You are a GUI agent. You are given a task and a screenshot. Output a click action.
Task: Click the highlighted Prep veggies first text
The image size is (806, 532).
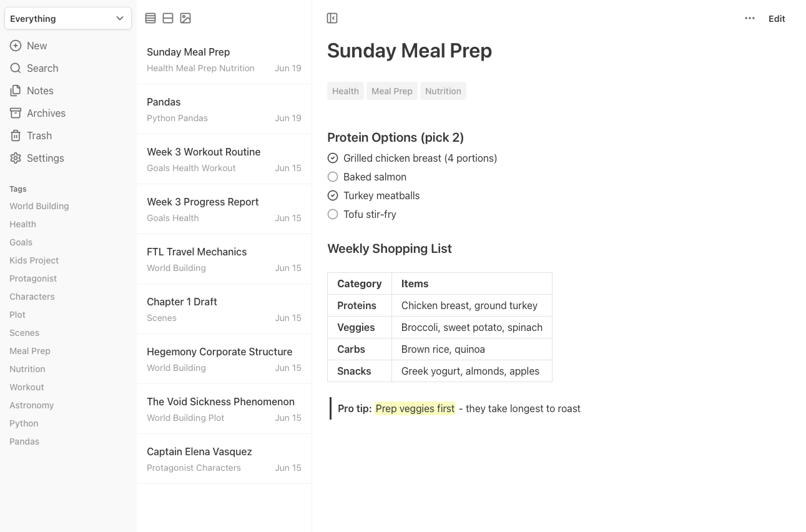(415, 408)
